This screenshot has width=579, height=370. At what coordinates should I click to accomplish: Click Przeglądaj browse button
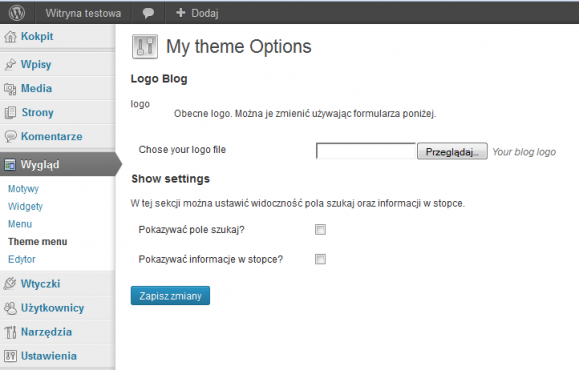tap(452, 151)
